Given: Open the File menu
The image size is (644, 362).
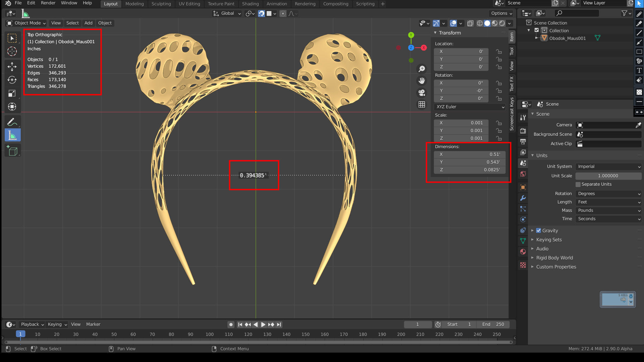Looking at the screenshot, I should click(x=18, y=3).
